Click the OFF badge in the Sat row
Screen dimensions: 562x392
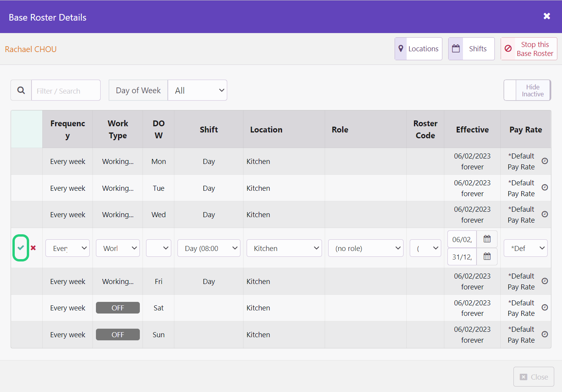point(118,308)
